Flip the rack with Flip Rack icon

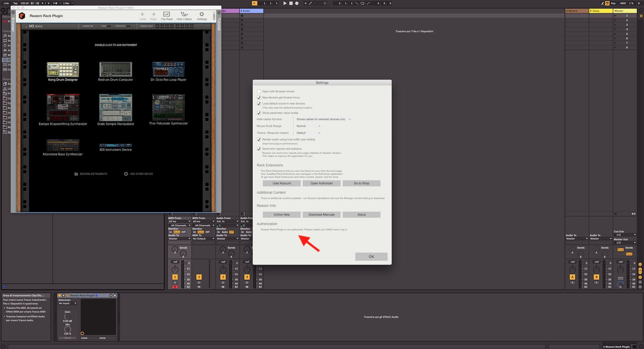[166, 15]
